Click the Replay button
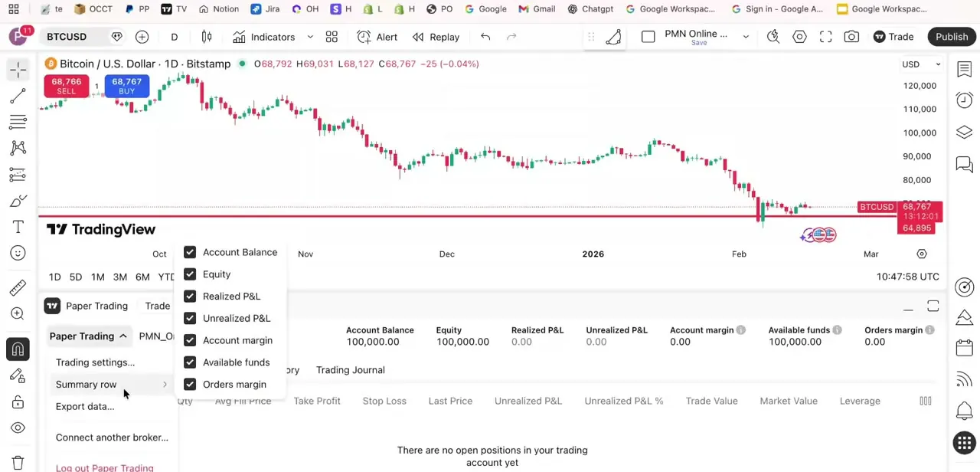The height and width of the screenshot is (472, 980). tap(436, 37)
